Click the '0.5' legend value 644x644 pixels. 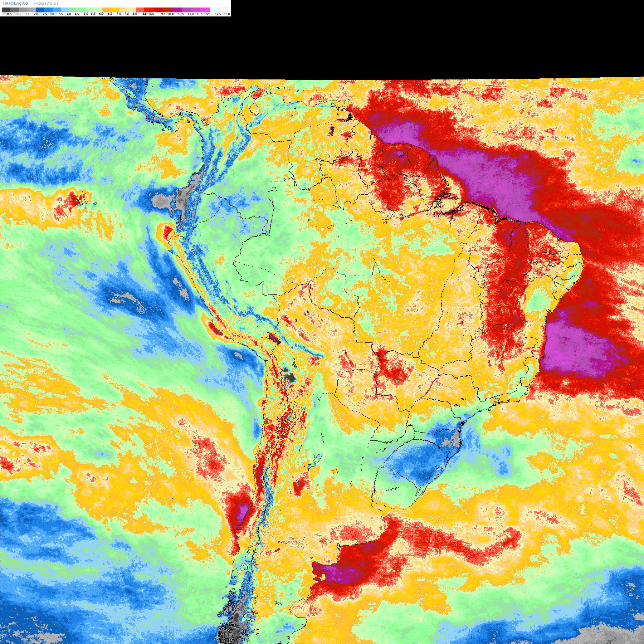[9, 14]
